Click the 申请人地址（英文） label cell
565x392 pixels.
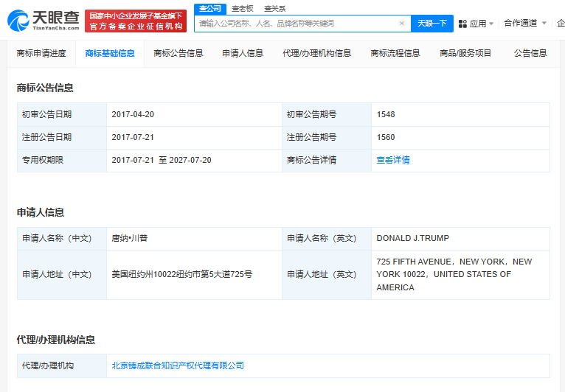[327, 275]
